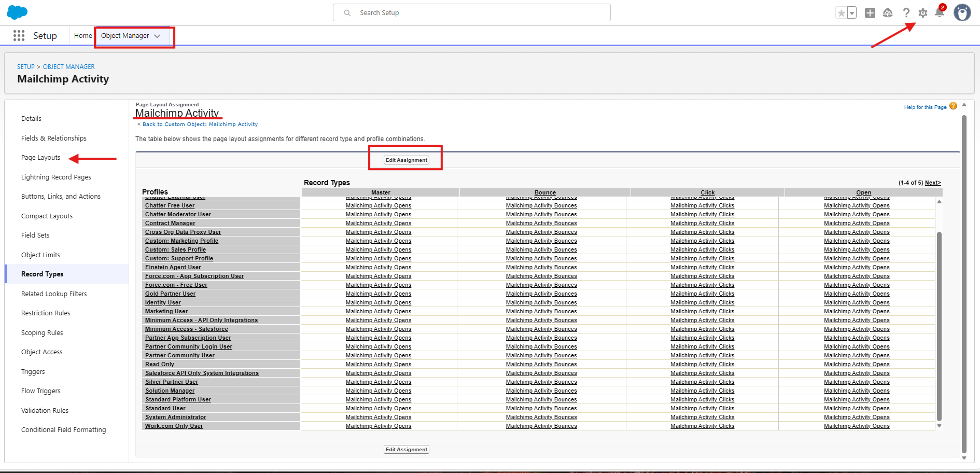Open the Work.com Only User profile

pos(174,426)
